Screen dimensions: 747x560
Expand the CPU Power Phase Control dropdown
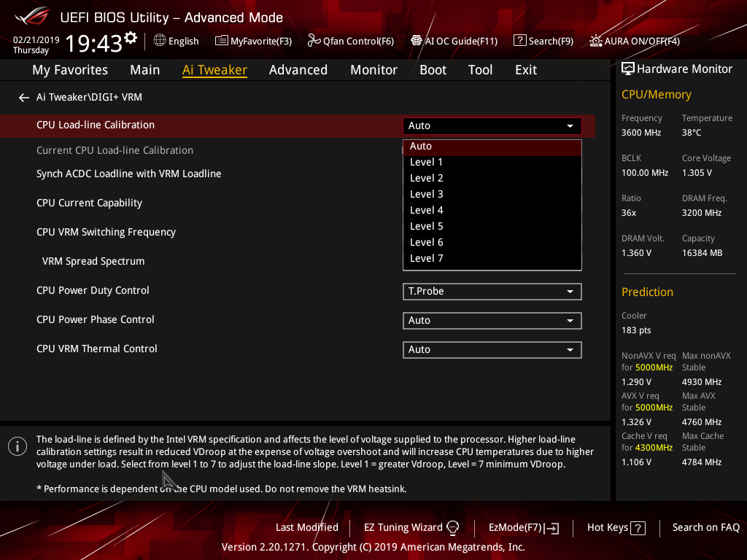coord(492,321)
